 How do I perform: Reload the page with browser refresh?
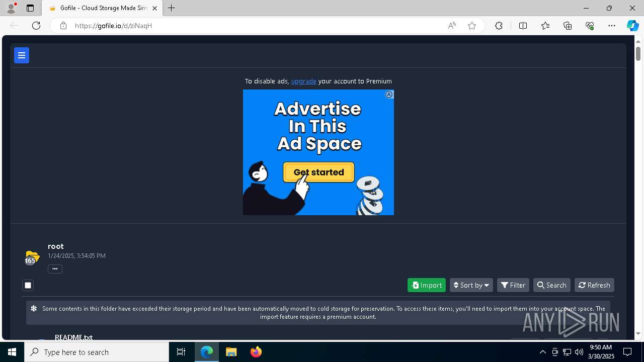36,26
